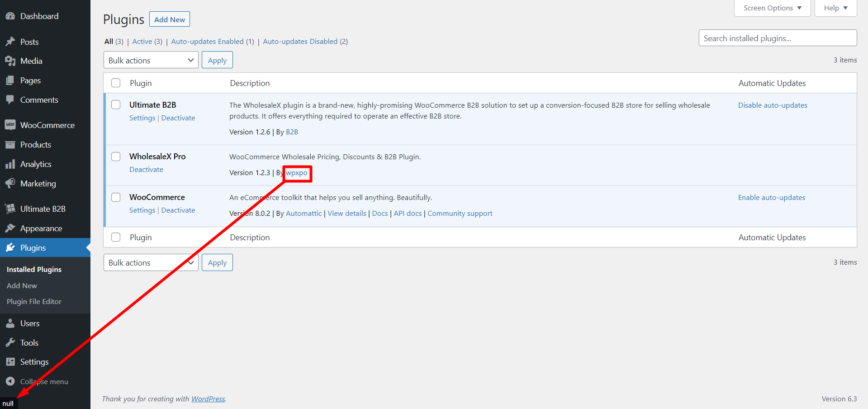The width and height of the screenshot is (868, 409).
Task: Focus the Search installed plugins field
Action: pyautogui.click(x=778, y=38)
